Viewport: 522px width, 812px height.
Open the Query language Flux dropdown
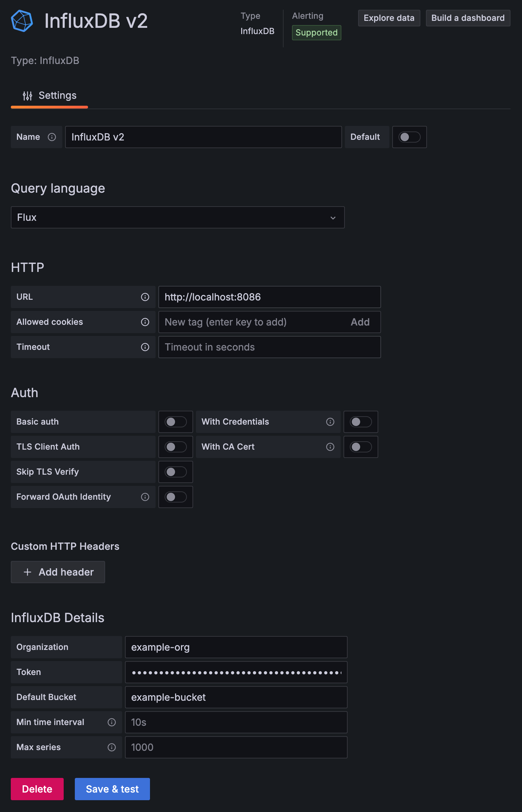177,217
